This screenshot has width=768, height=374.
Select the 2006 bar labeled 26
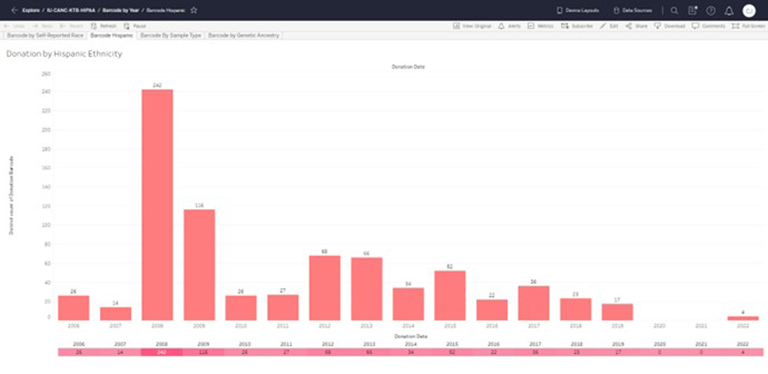[x=73, y=308]
